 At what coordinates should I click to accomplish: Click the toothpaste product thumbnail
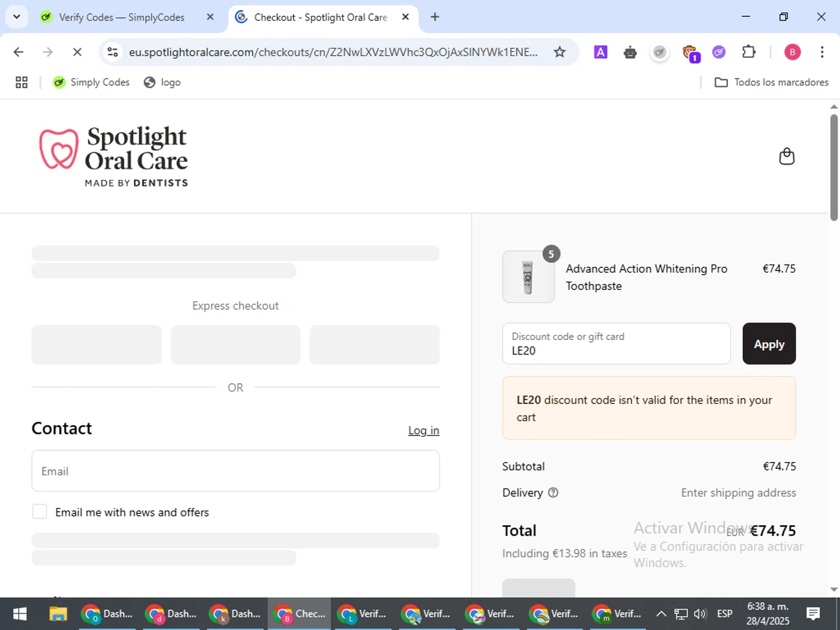pos(528,277)
